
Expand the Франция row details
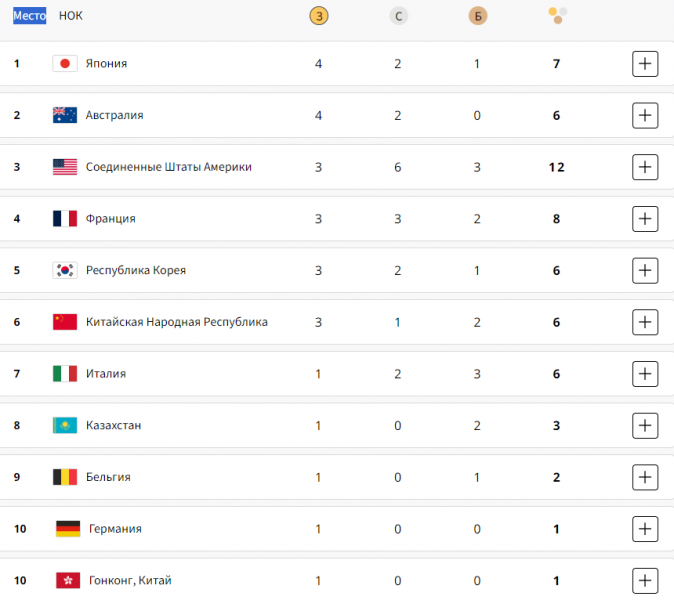click(x=645, y=219)
